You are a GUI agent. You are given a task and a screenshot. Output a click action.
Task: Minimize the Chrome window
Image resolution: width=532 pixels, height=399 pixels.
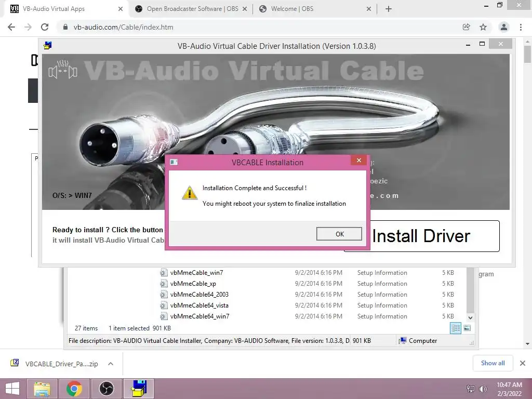[x=486, y=5]
